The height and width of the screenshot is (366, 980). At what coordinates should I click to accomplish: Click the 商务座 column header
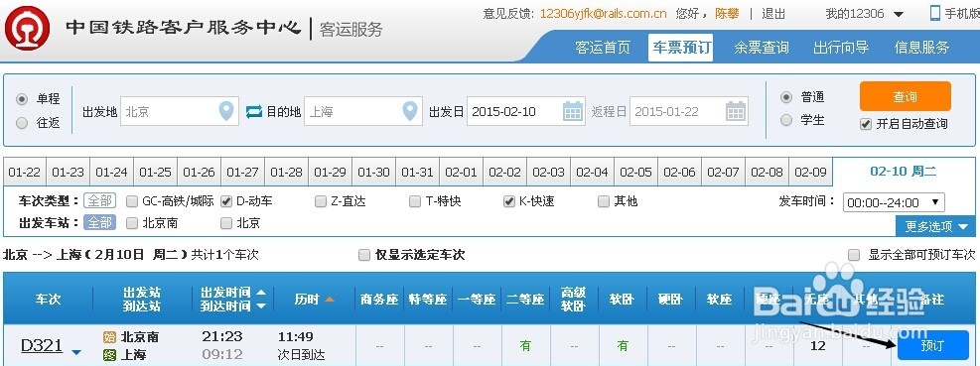click(379, 300)
